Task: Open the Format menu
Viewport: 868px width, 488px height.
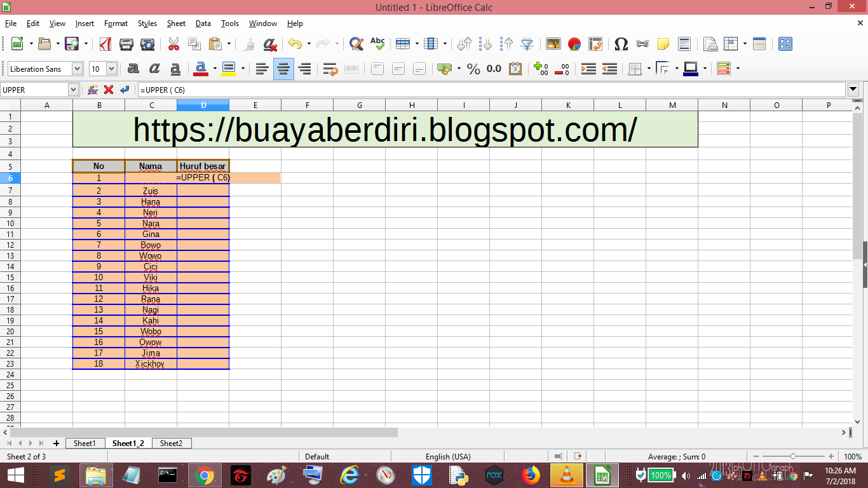Action: (116, 24)
